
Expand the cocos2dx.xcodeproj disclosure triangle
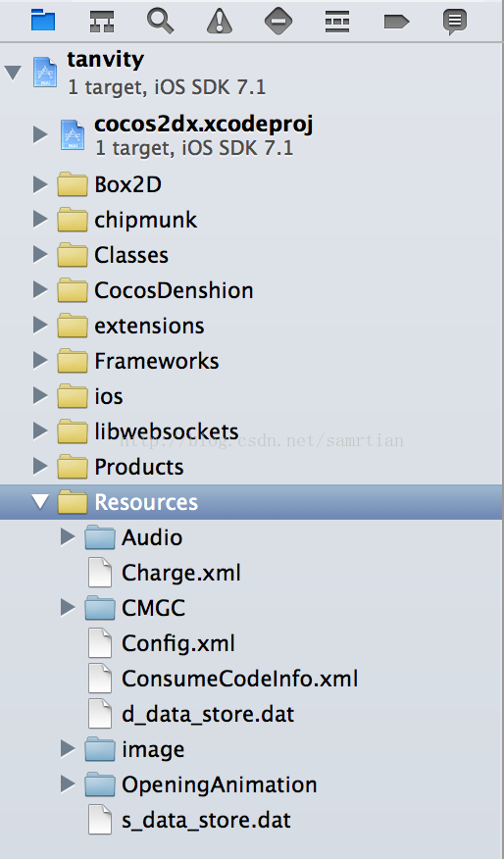[x=40, y=134]
